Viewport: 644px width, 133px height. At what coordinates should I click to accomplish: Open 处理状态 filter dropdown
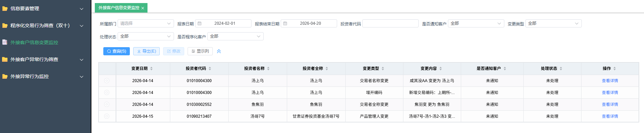pyautogui.click(x=146, y=36)
